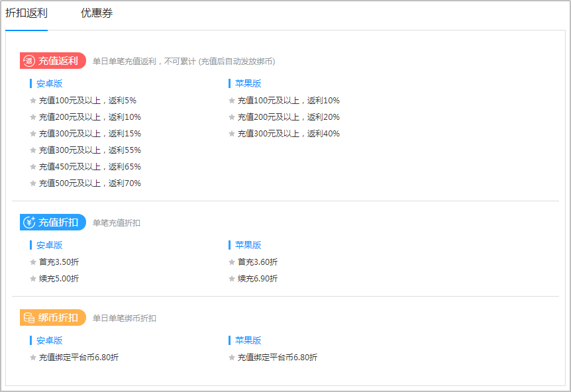Open the 优惠券 tab
571x392 pixels.
(97, 13)
